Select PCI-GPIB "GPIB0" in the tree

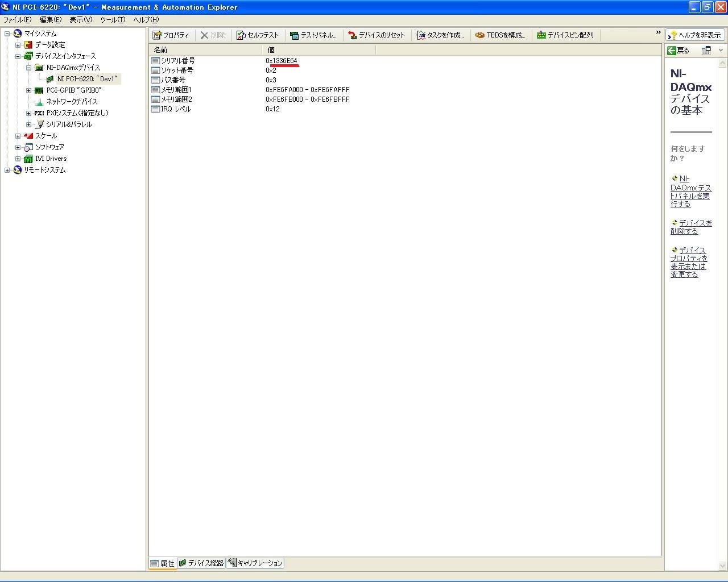[x=73, y=90]
